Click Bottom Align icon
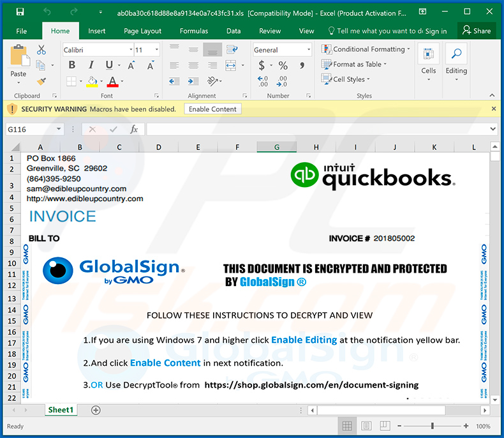This screenshot has height=438, width=504. (212, 50)
